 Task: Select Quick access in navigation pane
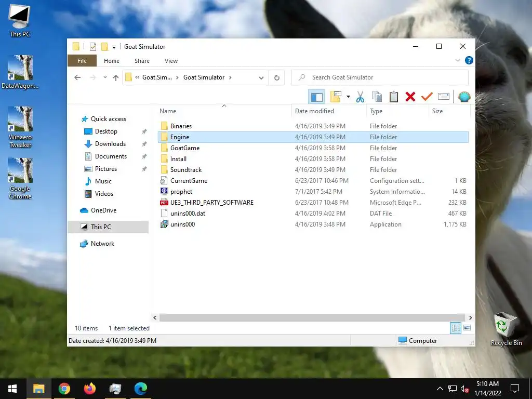(108, 119)
